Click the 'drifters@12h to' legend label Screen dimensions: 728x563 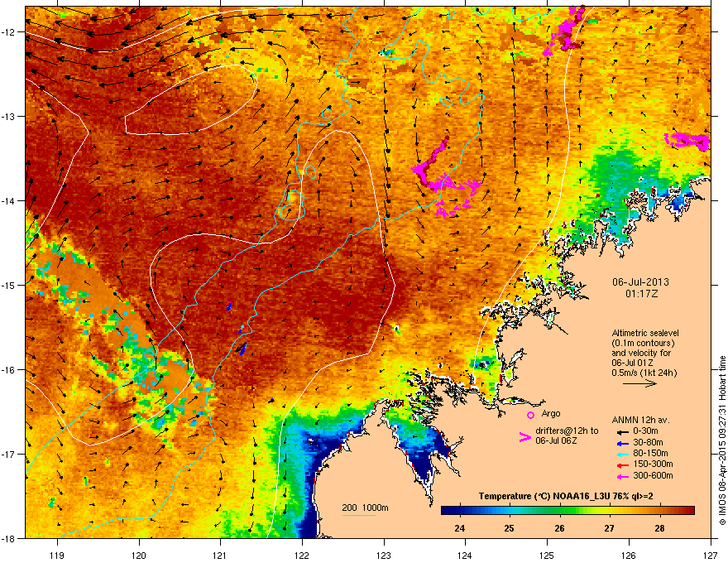[x=567, y=431]
